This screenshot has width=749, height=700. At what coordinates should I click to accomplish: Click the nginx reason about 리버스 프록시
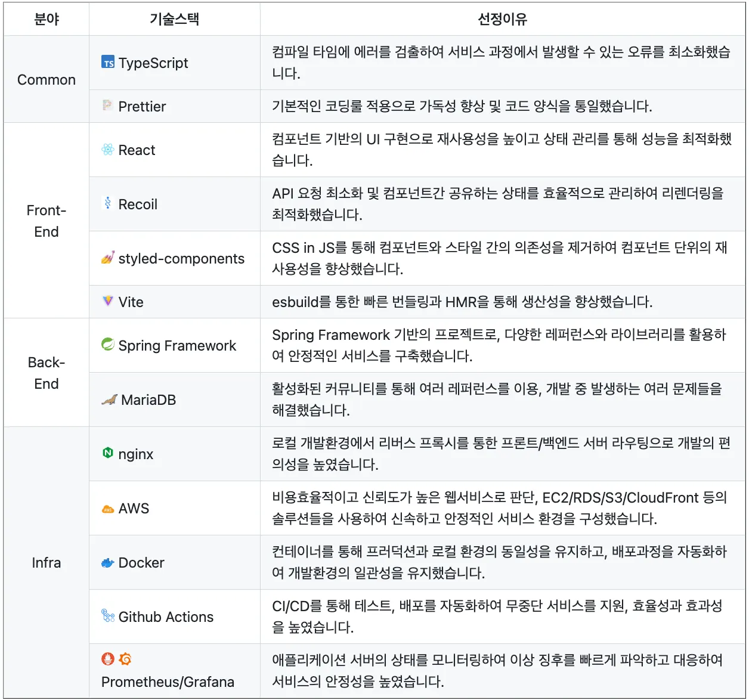pyautogui.click(x=502, y=454)
